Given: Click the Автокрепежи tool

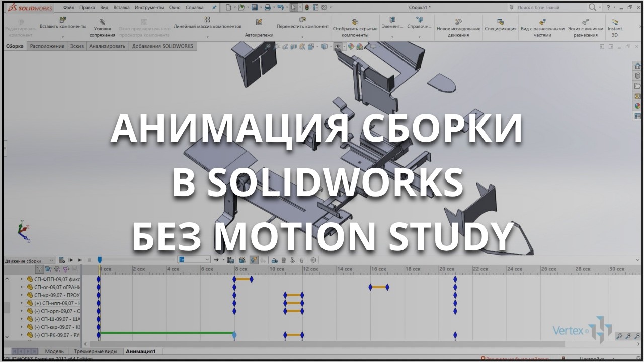Looking at the screenshot, I should pyautogui.click(x=259, y=28).
